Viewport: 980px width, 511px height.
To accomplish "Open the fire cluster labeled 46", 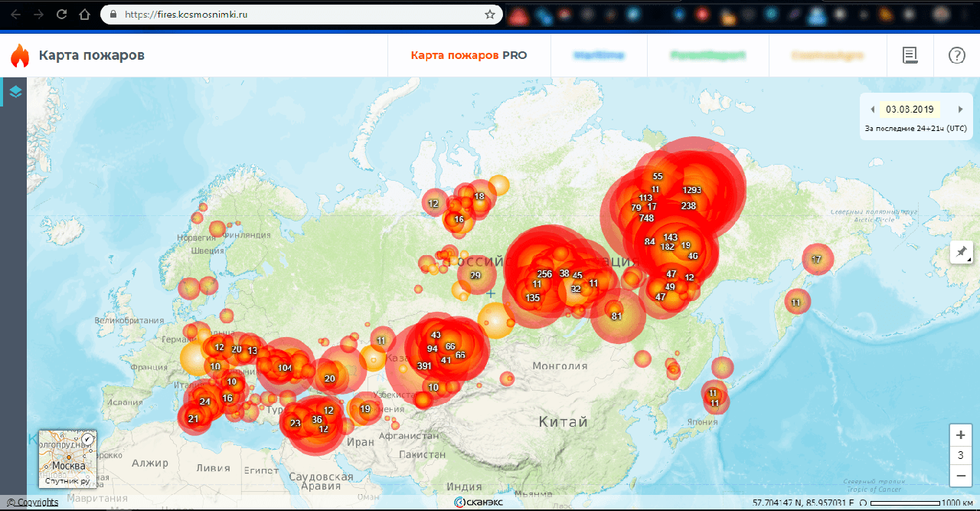I will pos(693,256).
